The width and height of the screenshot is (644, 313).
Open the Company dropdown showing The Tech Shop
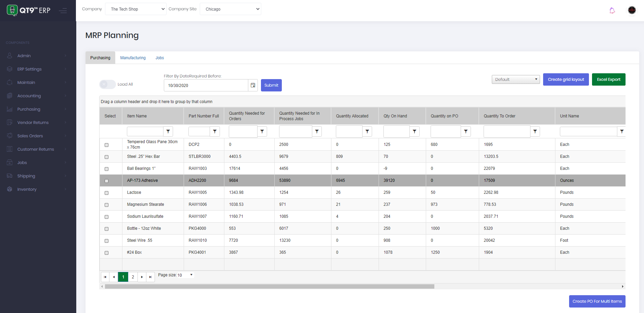pyautogui.click(x=135, y=9)
